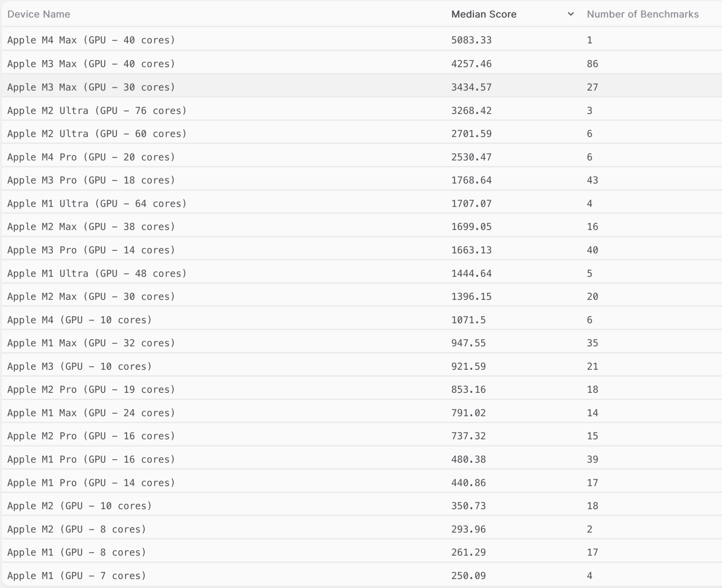This screenshot has width=722, height=588.
Task: Select Apple M2 8 cores row
Action: pos(77,529)
